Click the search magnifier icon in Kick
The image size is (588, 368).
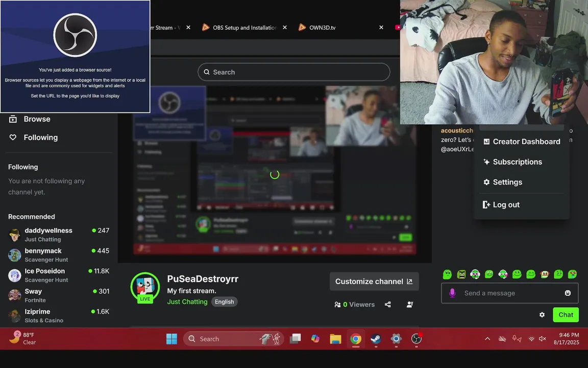click(207, 72)
